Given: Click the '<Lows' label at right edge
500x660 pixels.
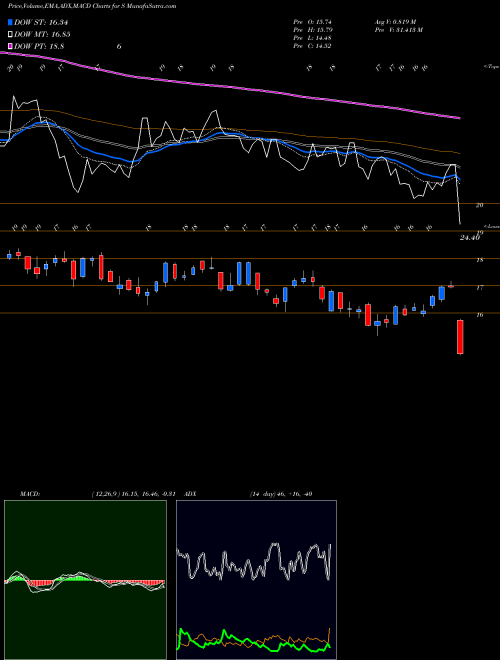Looking at the screenshot, I should pyautogui.click(x=491, y=226).
